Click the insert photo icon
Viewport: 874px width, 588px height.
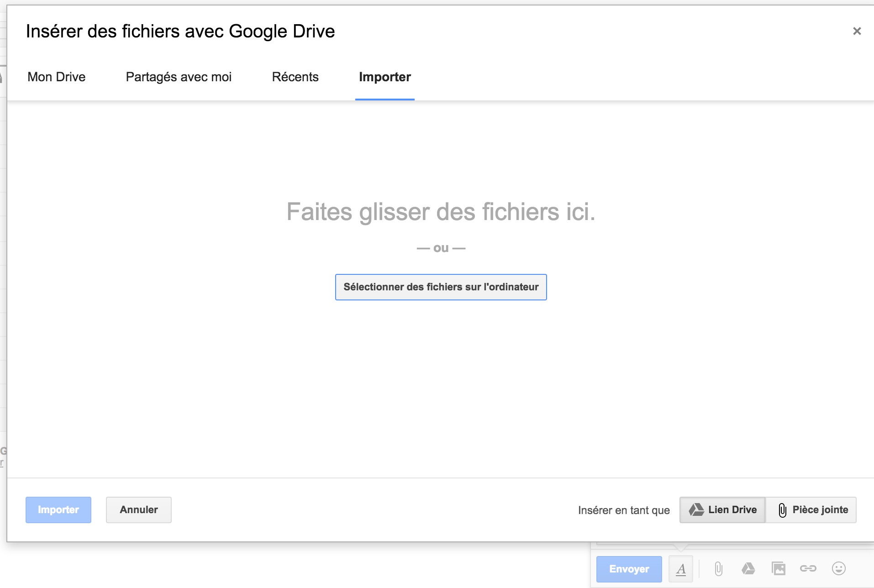[779, 569]
